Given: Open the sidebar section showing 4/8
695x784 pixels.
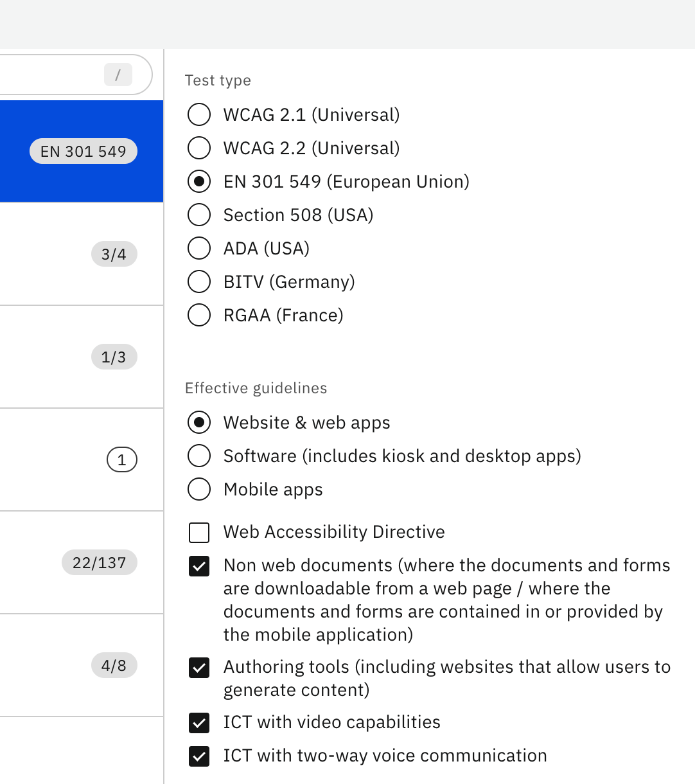Looking at the screenshot, I should [114, 665].
